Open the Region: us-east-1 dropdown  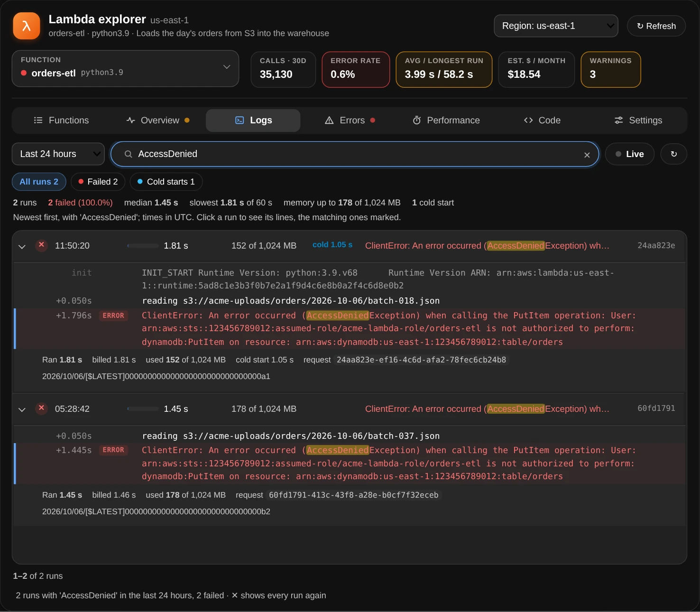tap(556, 26)
